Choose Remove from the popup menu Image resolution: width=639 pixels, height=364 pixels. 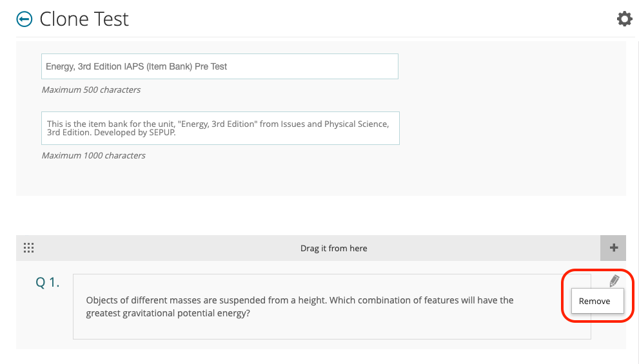click(x=595, y=301)
